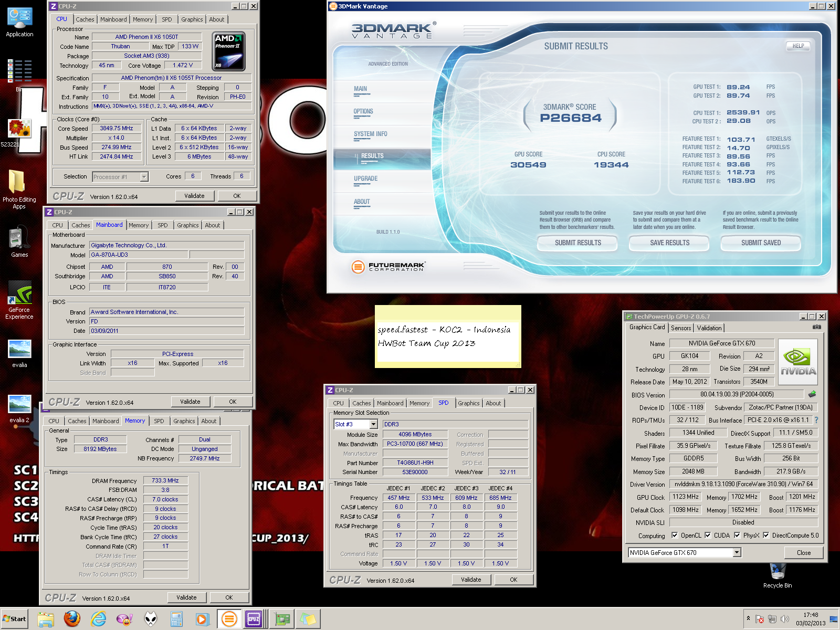Viewport: 840px width, 630px height.
Task: Click Validate in the CPU-Z SPD window
Action: pyautogui.click(x=471, y=580)
